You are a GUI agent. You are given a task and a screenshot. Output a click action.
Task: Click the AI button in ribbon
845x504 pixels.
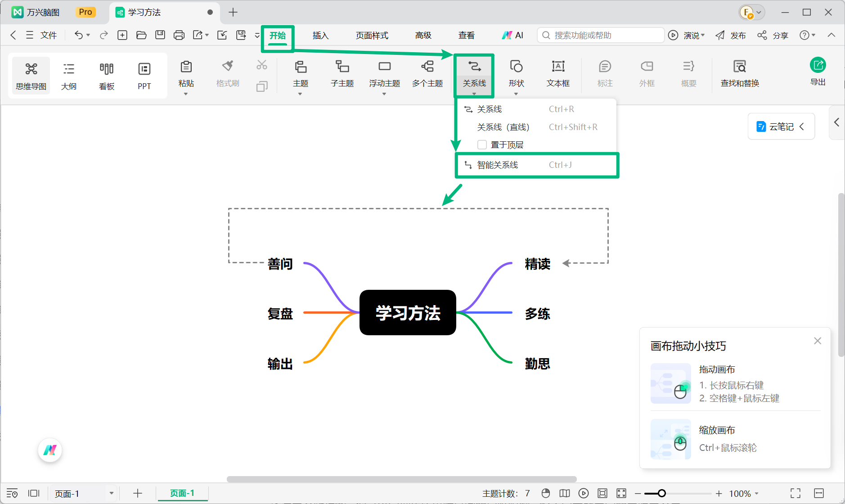[513, 35]
